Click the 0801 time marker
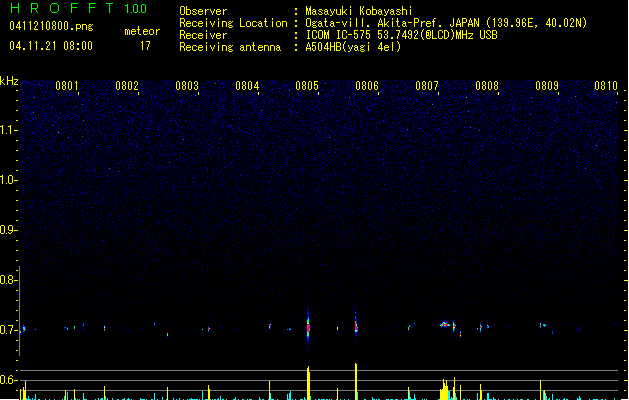The image size is (629, 400). pos(67,85)
